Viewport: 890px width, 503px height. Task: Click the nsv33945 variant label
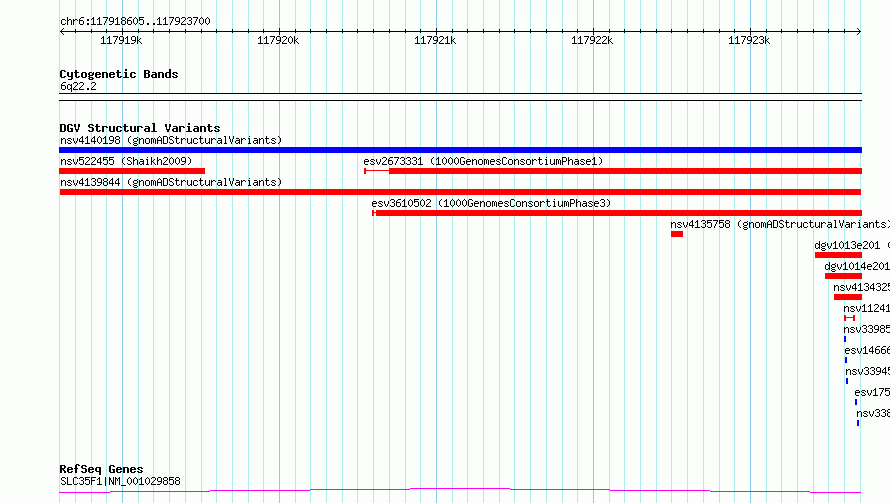(x=868, y=371)
